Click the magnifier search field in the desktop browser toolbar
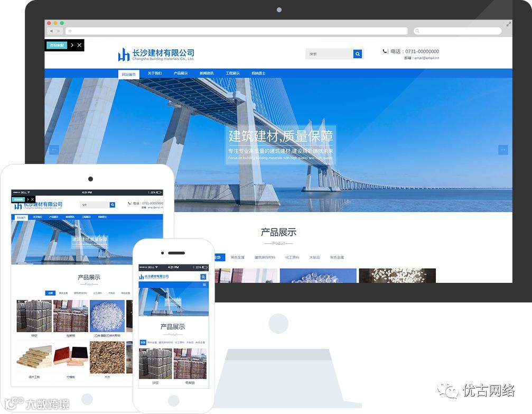This screenshot has width=532, height=414. [x=458, y=31]
